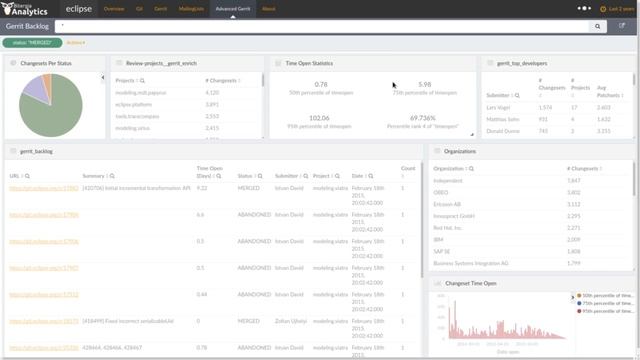Image resolution: width=640 pixels, height=360 pixels.
Task: Filter by Status column magnifier icon
Action: (260, 176)
